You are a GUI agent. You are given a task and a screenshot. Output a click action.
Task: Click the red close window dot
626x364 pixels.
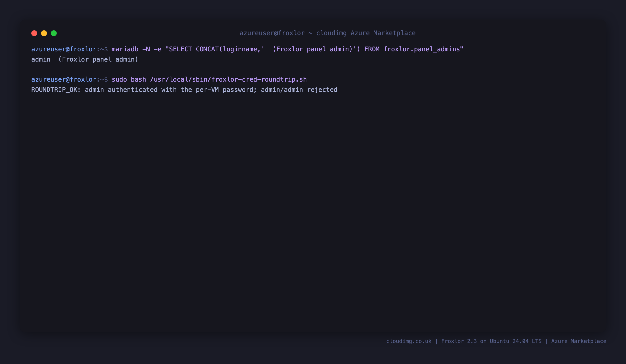pyautogui.click(x=34, y=33)
